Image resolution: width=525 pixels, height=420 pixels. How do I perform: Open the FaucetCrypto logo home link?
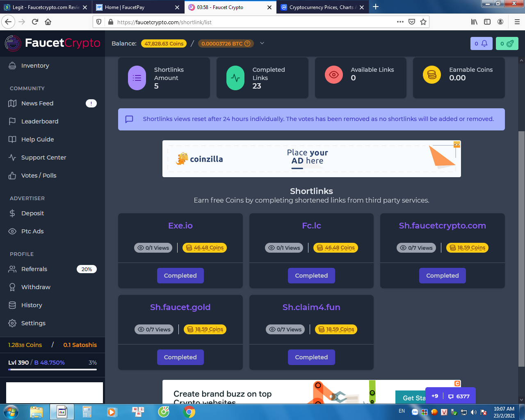tap(52, 43)
